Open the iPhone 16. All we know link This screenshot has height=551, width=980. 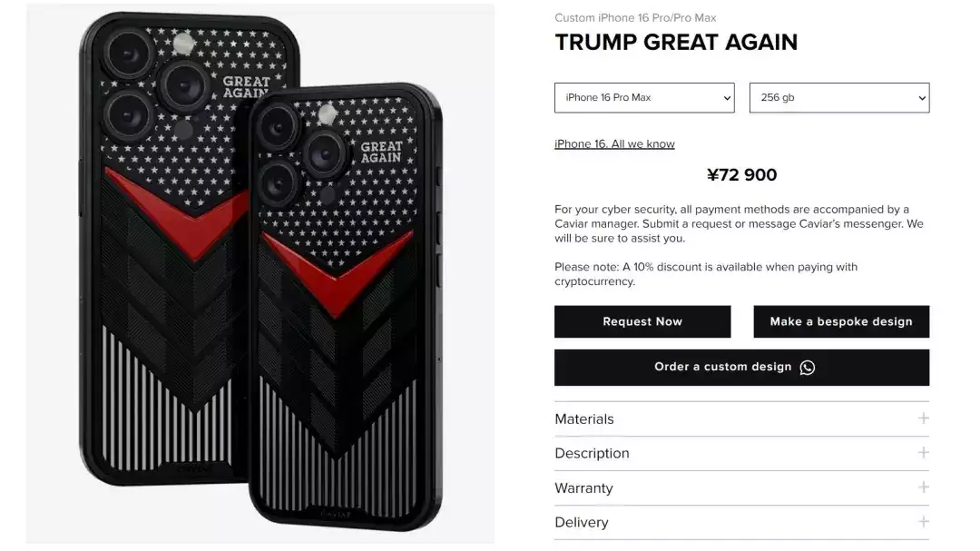coord(614,143)
